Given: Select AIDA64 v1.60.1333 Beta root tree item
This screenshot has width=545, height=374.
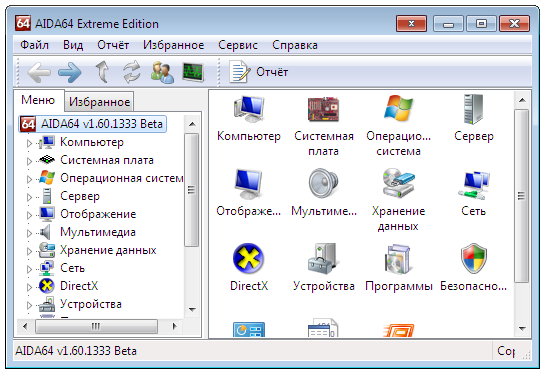Looking at the screenshot, I should click(92, 124).
